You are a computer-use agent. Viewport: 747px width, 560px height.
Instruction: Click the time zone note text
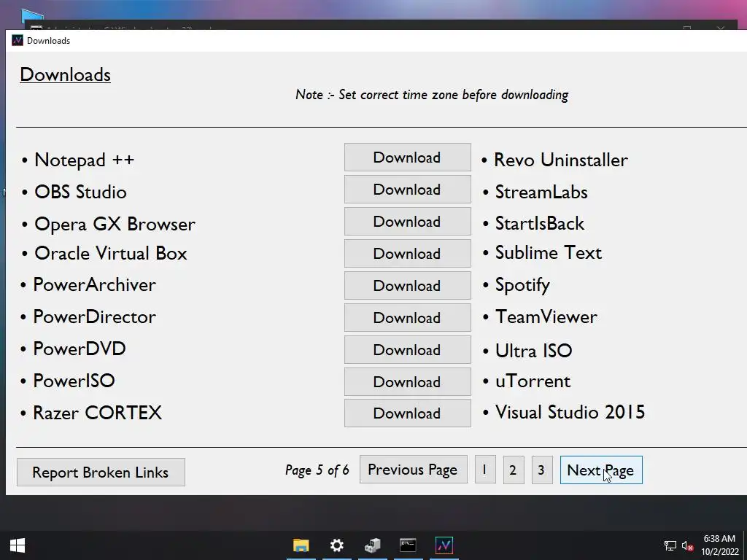pos(432,95)
